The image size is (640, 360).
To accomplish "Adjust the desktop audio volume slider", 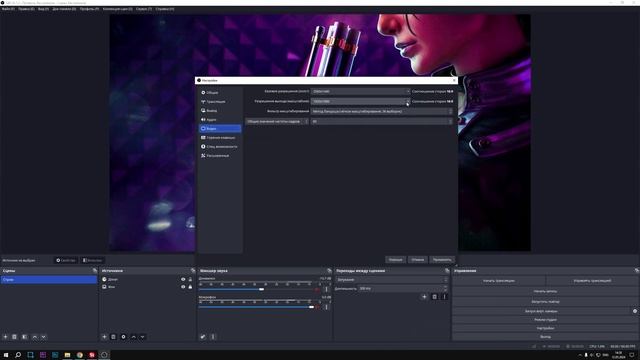I will [x=256, y=289].
